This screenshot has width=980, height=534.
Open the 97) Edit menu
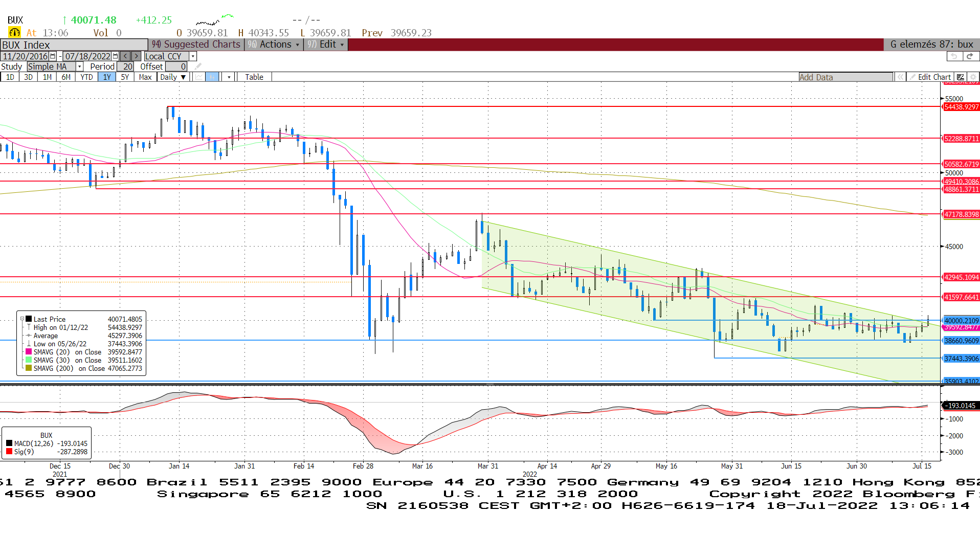click(326, 44)
